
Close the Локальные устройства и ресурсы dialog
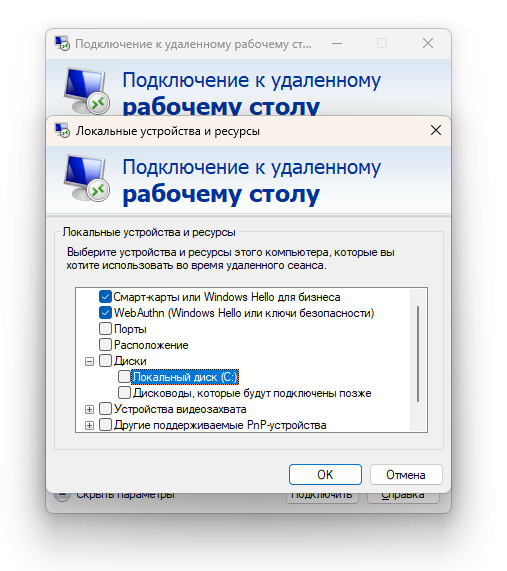click(436, 130)
